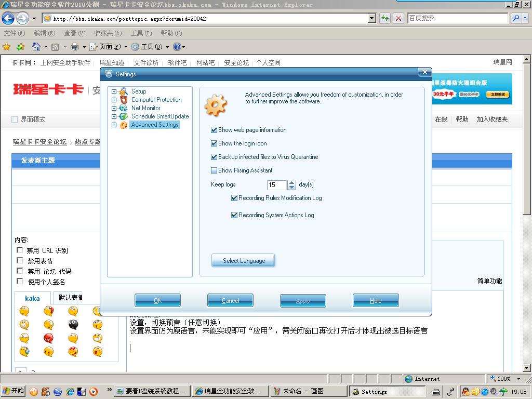Viewport: 532px width, 399px height.
Task: Click the QQ penguin tray icon
Action: pyautogui.click(x=465, y=392)
